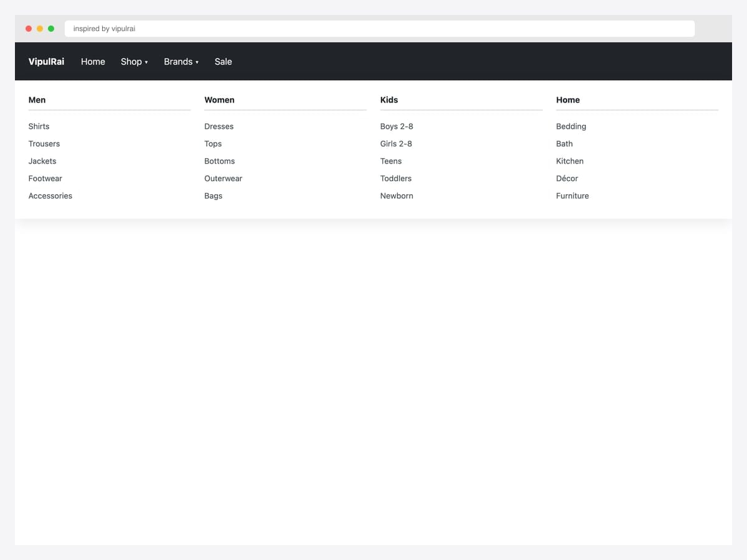Select Dresses under Women
This screenshot has height=560, width=747.
(x=219, y=126)
